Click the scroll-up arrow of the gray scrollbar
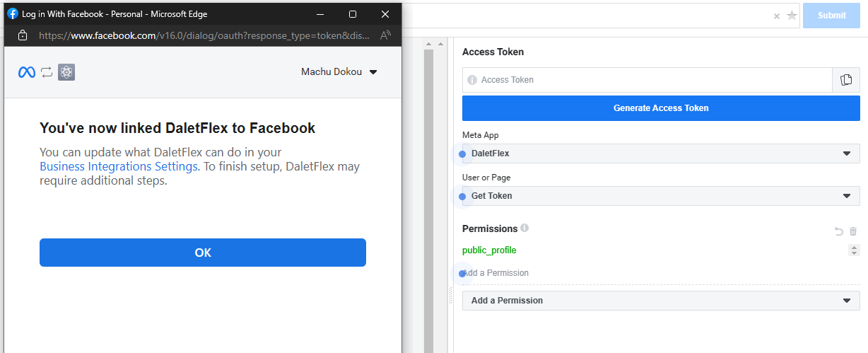The height and width of the screenshot is (353, 868). 428,45
